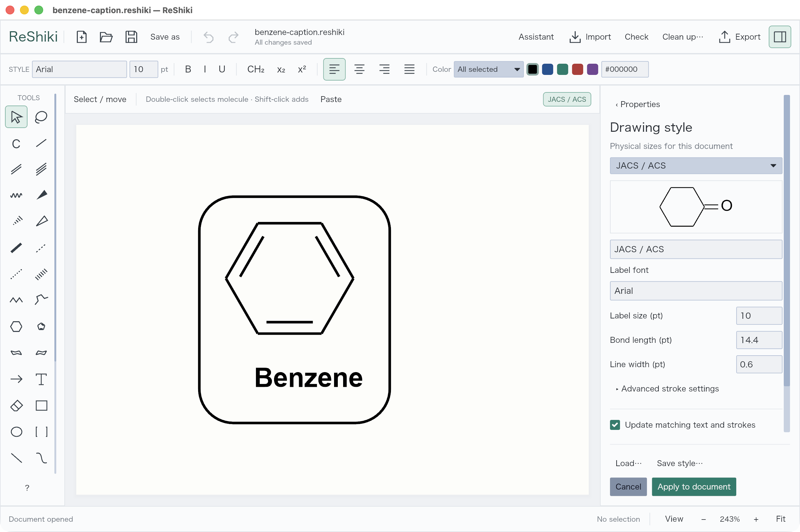This screenshot has height=532, width=800.
Task: Click the new document icon
Action: pos(82,37)
